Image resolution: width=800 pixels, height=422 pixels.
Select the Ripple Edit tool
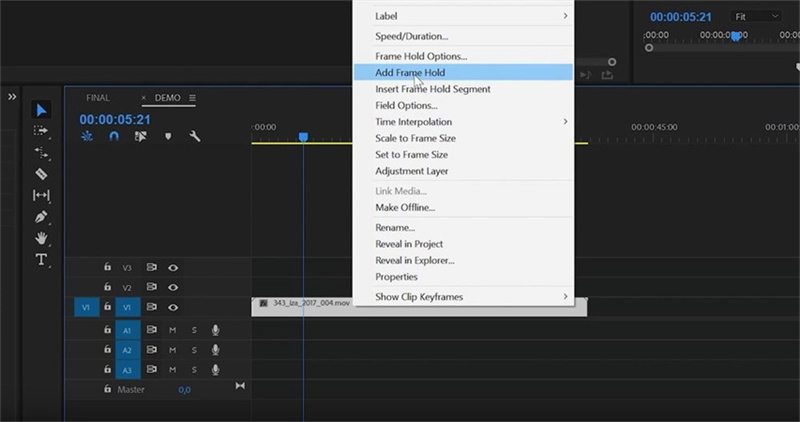41,152
